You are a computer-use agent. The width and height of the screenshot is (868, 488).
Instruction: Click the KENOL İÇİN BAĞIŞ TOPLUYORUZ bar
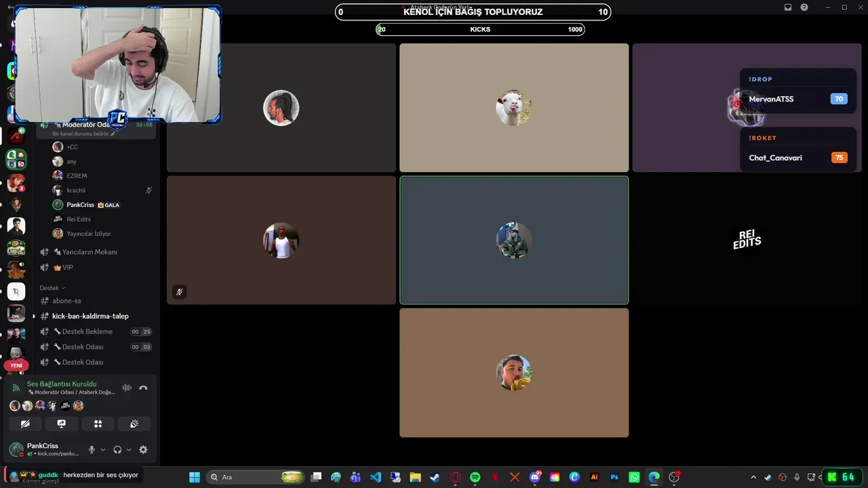473,12
